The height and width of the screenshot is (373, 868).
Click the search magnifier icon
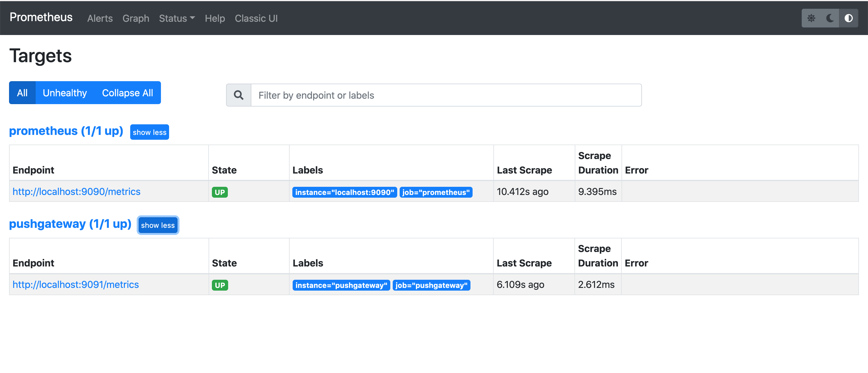tap(239, 95)
